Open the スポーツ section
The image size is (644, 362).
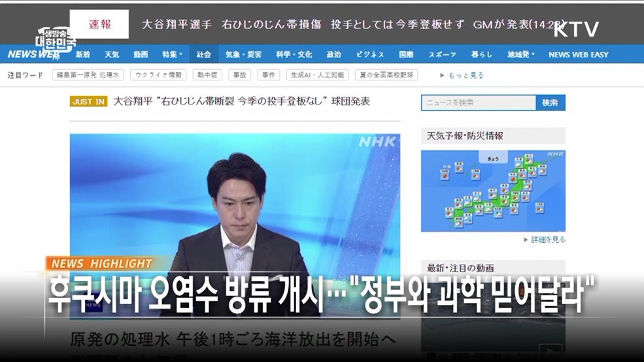coord(443,55)
